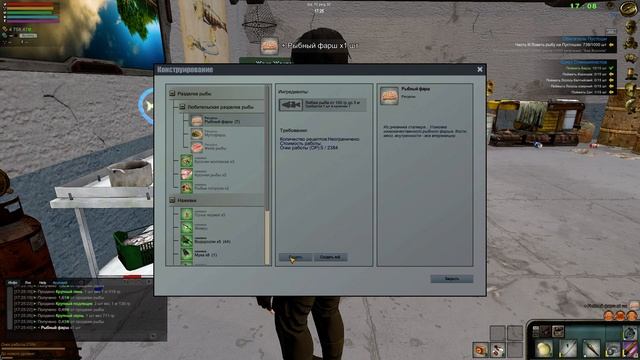
Task: Click the chat log vertical scrollbar
Action: pyautogui.click(x=10, y=308)
